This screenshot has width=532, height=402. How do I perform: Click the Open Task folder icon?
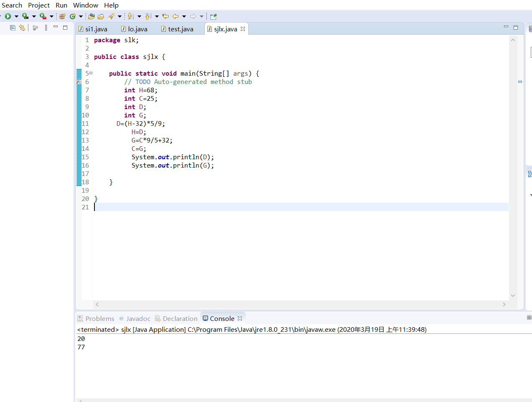tap(101, 16)
